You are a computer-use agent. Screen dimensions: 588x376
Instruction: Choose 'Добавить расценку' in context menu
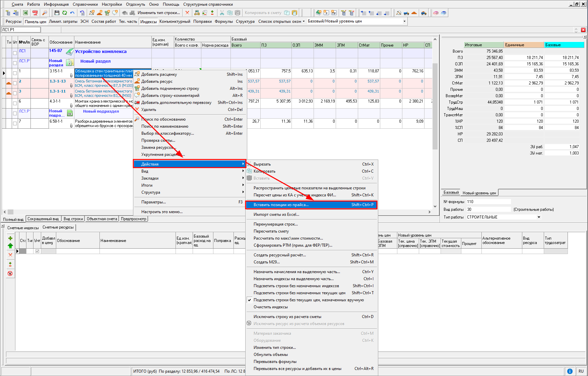point(190,74)
